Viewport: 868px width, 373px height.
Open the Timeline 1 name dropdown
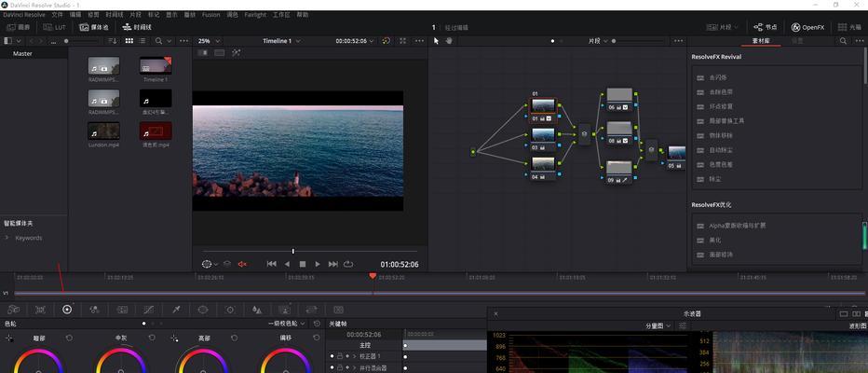(x=282, y=41)
